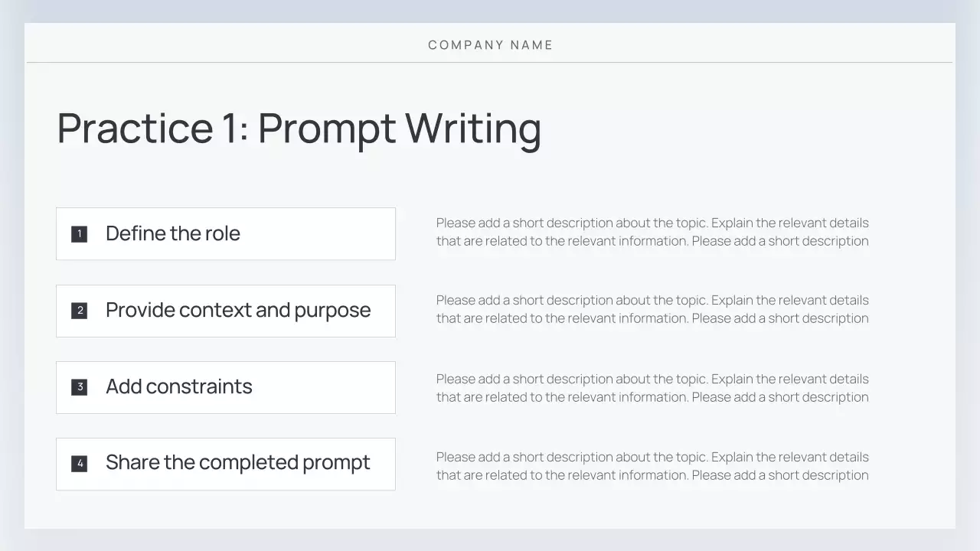Click the COMPANY NAME header text
Image resolution: width=980 pixels, height=551 pixels.
pos(490,45)
